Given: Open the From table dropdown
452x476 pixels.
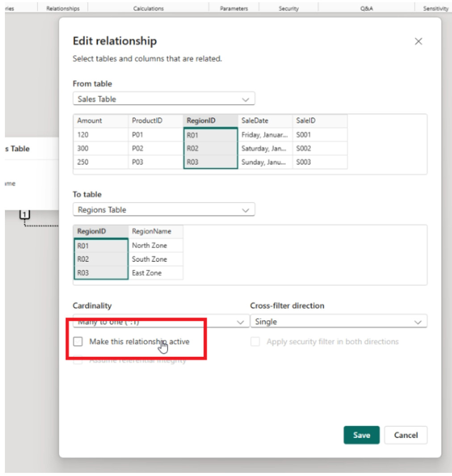Looking at the screenshot, I should (x=163, y=99).
